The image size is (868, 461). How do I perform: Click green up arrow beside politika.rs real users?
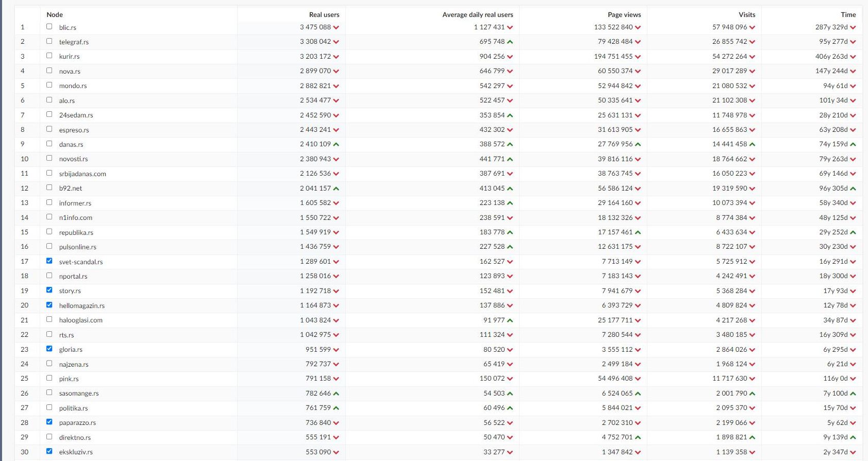(x=336, y=408)
